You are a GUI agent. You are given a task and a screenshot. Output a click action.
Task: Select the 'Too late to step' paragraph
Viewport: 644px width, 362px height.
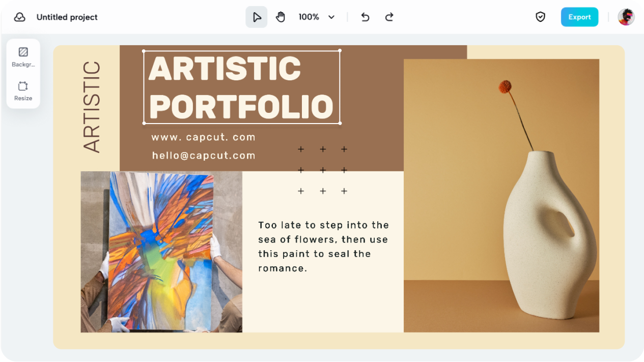point(323,247)
